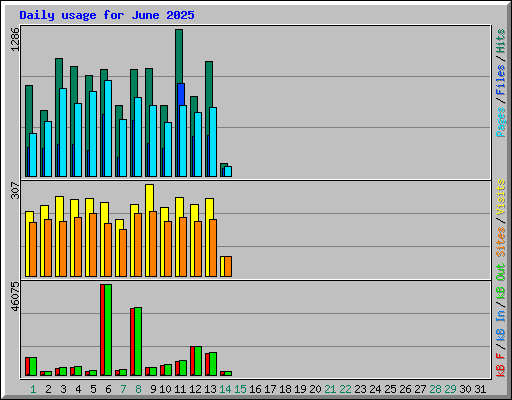Click day 31 on the date axis
Viewport: 512px width, 400px height.
(x=480, y=389)
